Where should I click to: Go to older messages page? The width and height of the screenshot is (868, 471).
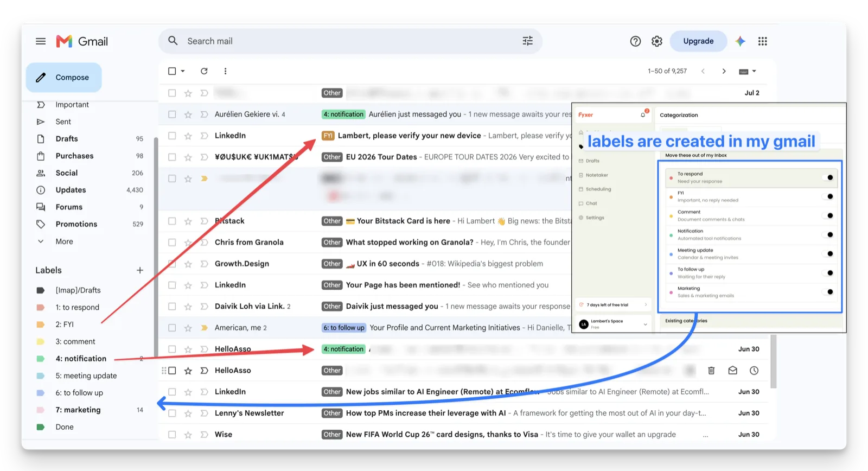(724, 71)
